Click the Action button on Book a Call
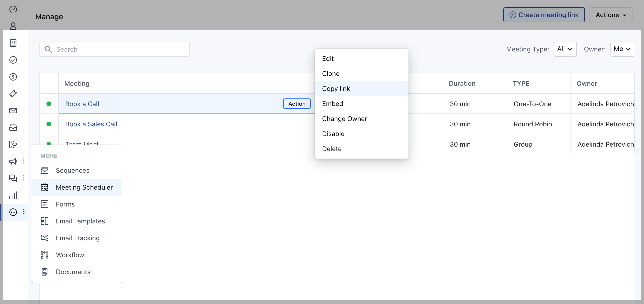The image size is (644, 304). (297, 104)
